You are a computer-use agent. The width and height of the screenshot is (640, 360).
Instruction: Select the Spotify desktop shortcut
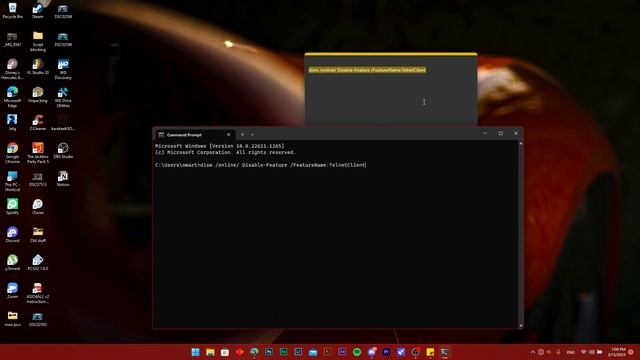tap(12, 207)
